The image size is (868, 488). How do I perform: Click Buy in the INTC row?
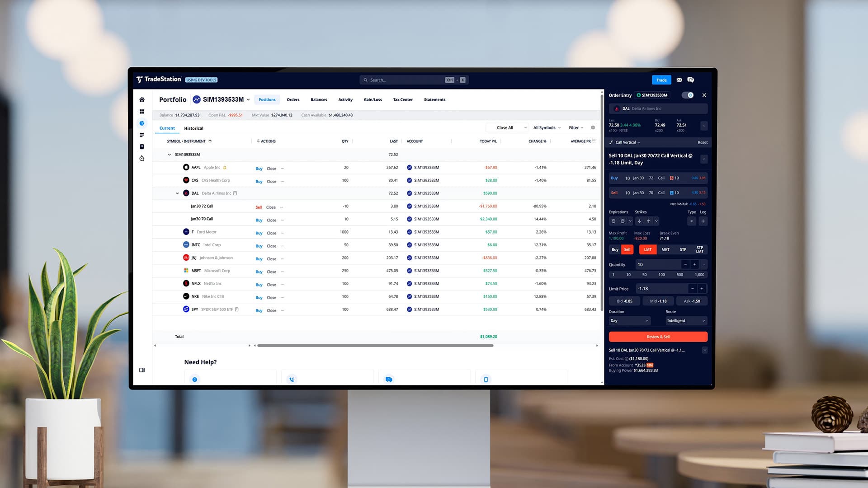tap(259, 246)
